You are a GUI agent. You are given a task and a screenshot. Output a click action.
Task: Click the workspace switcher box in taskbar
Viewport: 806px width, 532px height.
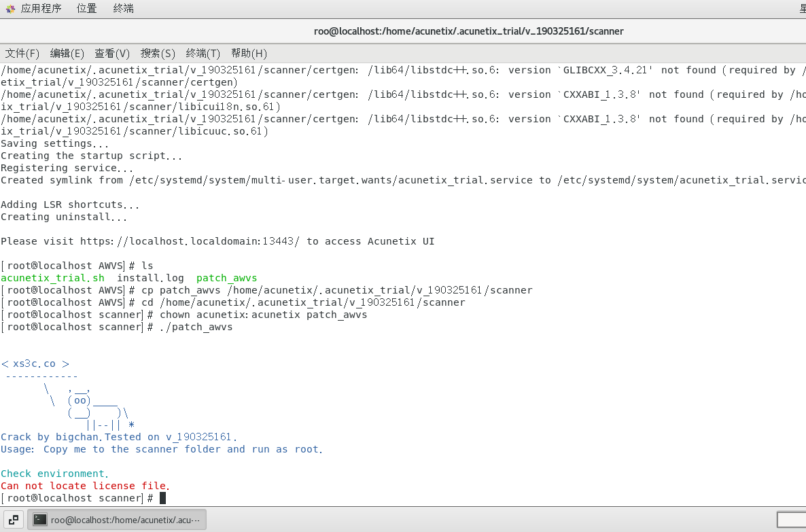(x=791, y=520)
